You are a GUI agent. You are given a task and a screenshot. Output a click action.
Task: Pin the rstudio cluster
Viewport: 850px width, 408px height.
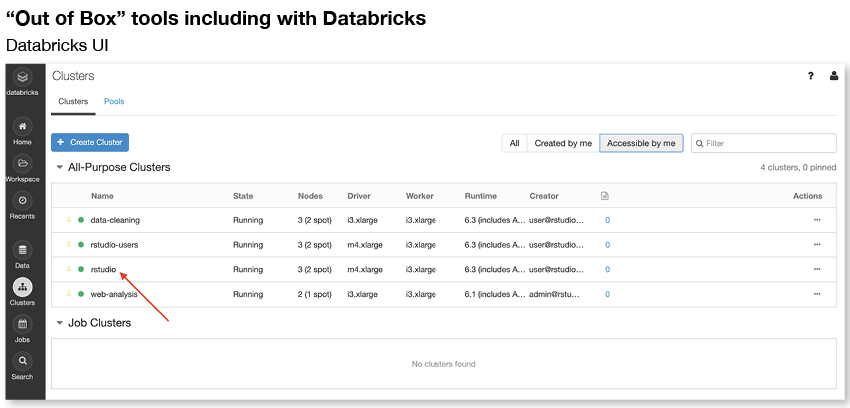pyautogui.click(x=69, y=269)
